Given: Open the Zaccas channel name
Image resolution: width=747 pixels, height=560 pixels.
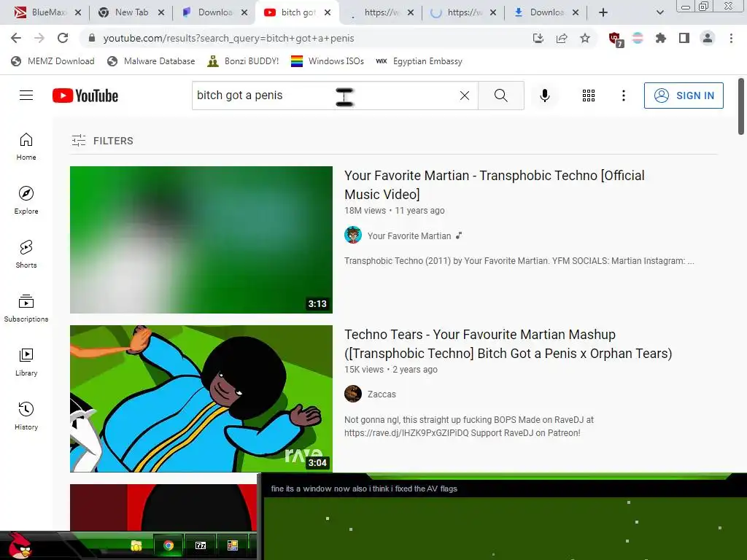Looking at the screenshot, I should (382, 394).
